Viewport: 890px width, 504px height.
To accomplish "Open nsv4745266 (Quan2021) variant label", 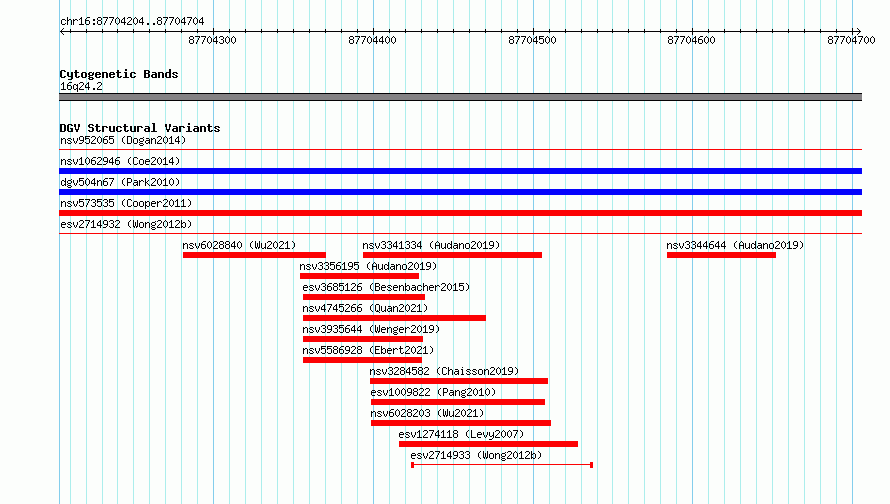I will pos(366,308).
